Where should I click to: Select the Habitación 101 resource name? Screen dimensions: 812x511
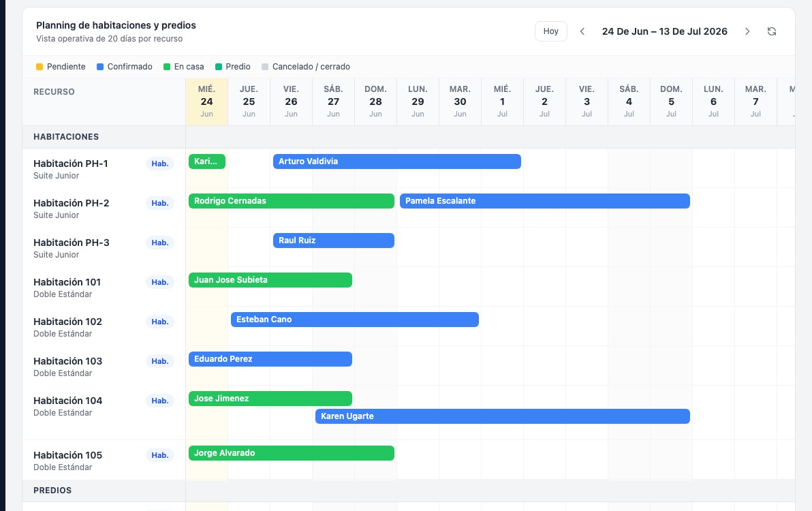click(67, 282)
